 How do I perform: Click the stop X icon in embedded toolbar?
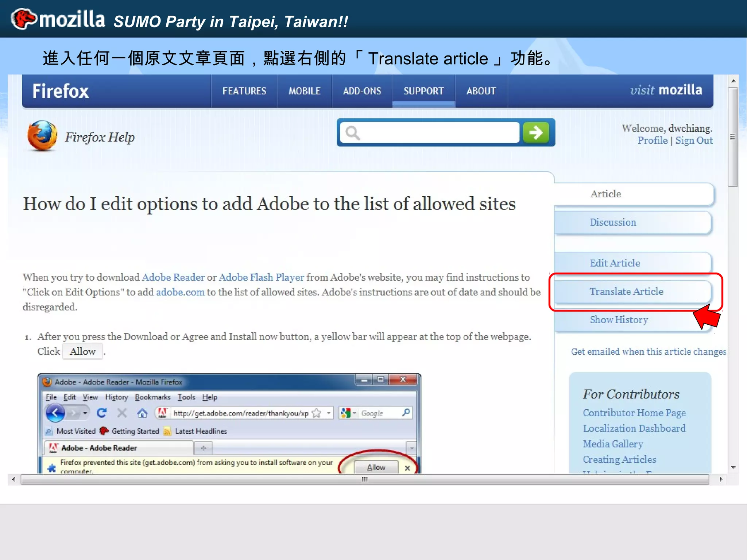coord(122,413)
